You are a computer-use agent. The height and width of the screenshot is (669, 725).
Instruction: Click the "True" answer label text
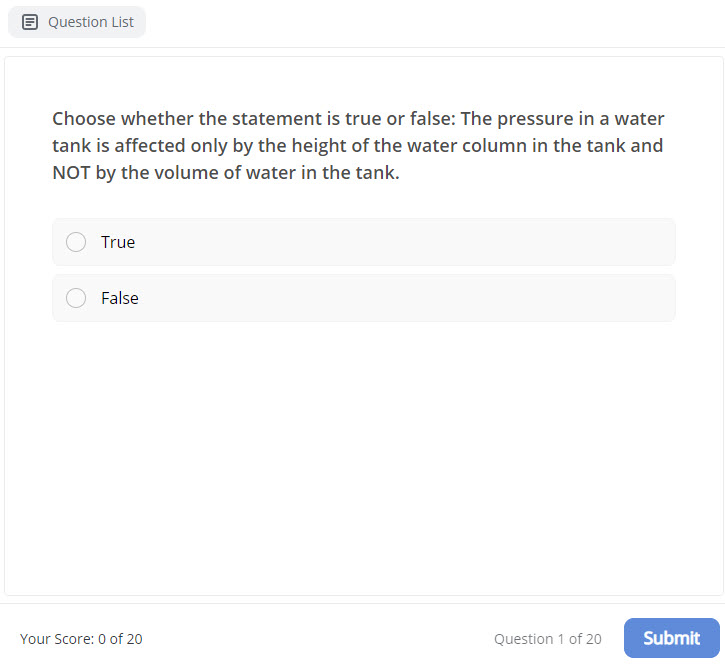pos(118,242)
